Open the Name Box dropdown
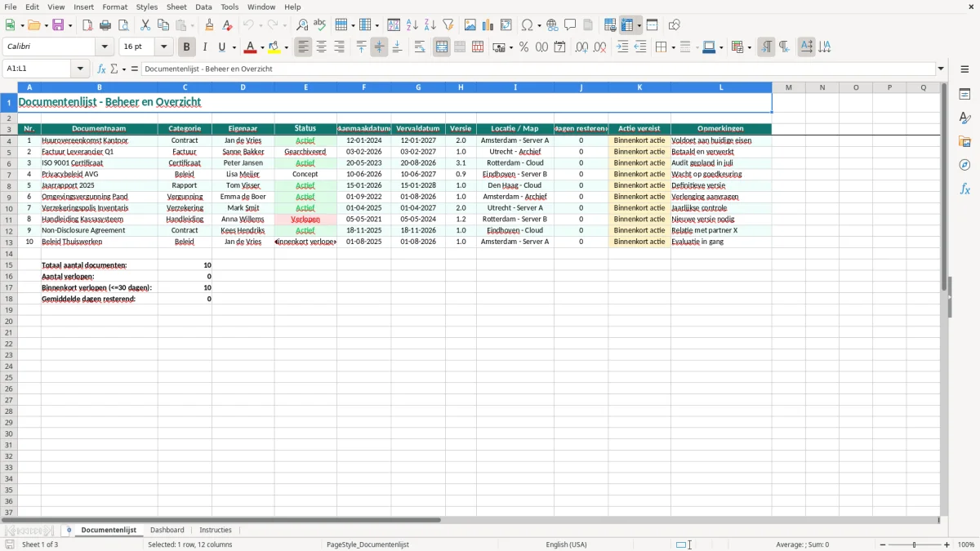980x551 pixels. coord(81,69)
